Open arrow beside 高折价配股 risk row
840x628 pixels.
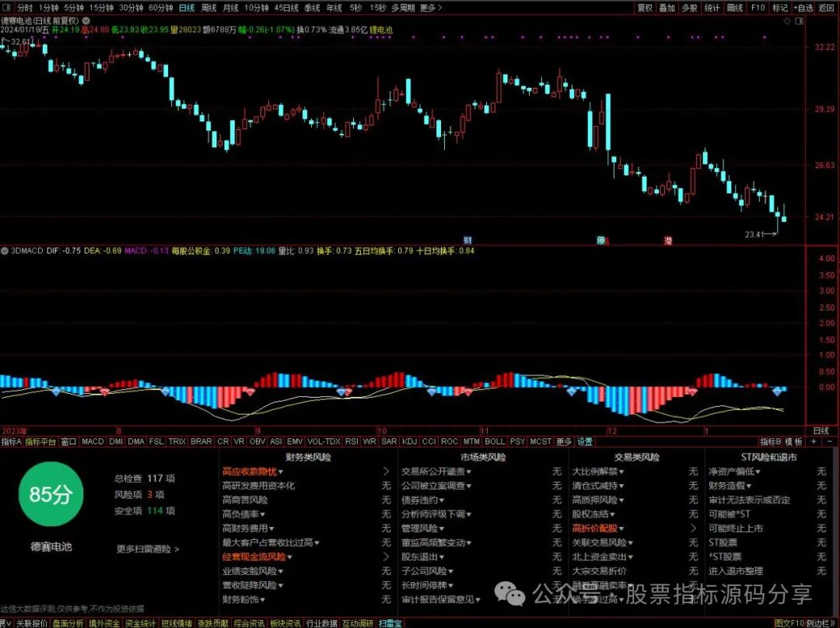coord(693,528)
